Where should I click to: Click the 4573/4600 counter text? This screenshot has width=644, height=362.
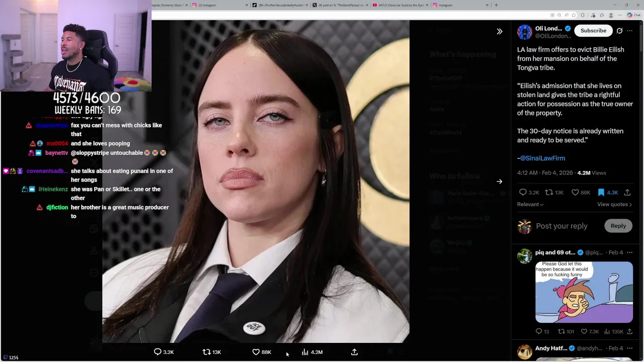pos(87,98)
